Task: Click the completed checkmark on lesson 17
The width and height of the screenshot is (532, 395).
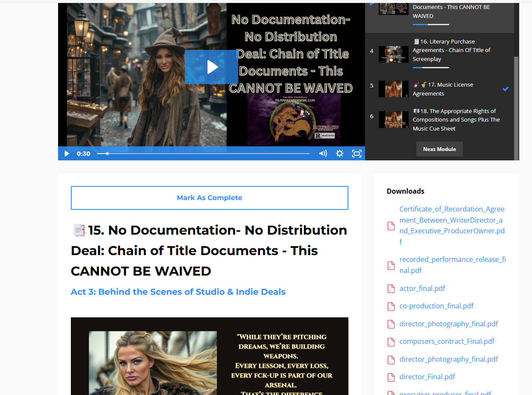Action: 506,89
